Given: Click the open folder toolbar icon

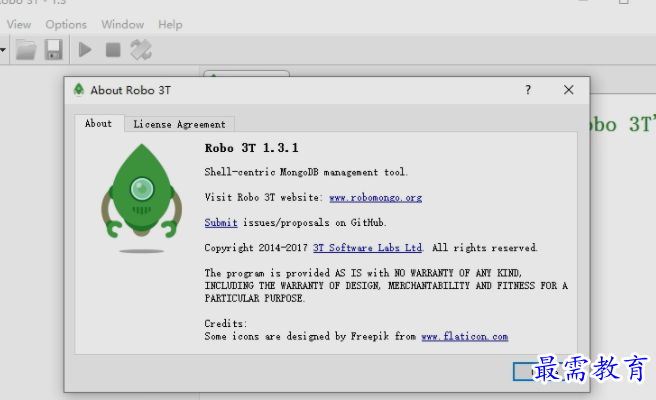Looking at the screenshot, I should pos(26,50).
